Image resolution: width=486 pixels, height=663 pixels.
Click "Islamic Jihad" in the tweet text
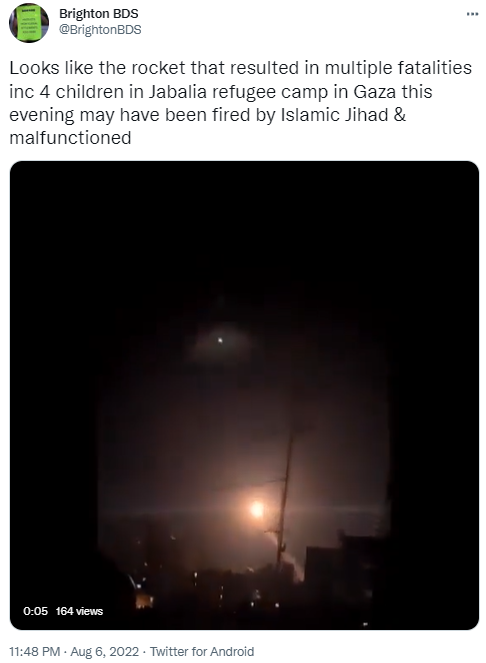click(335, 115)
